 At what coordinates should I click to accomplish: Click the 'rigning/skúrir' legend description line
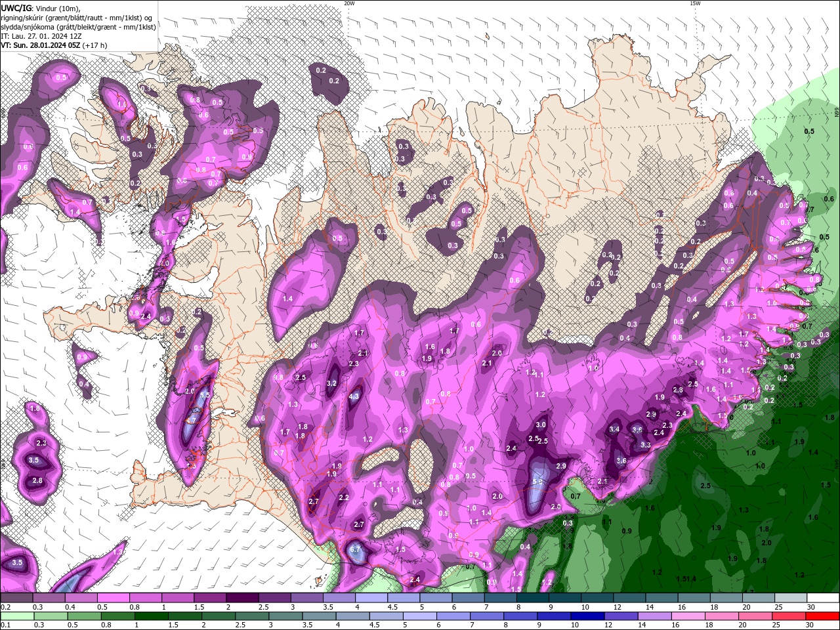pos(77,17)
